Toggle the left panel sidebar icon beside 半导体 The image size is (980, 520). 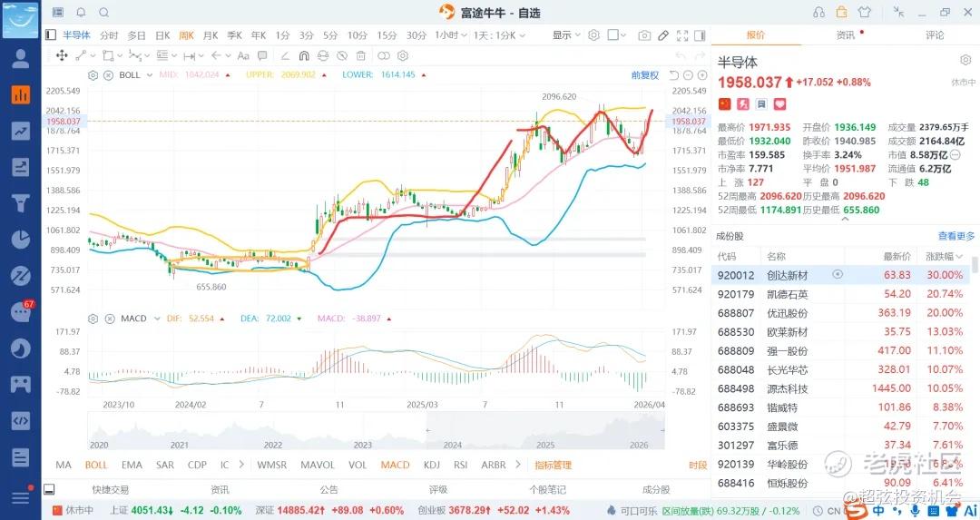pyautogui.click(x=50, y=35)
